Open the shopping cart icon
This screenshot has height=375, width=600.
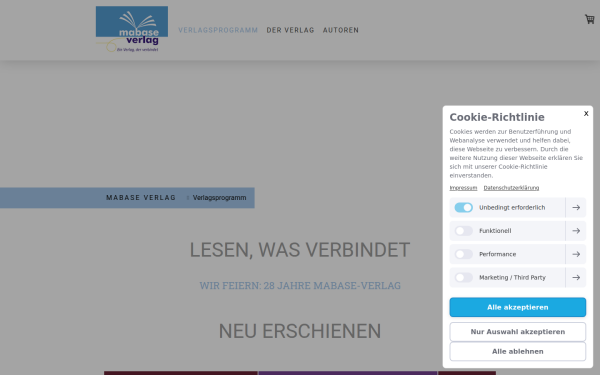589,19
